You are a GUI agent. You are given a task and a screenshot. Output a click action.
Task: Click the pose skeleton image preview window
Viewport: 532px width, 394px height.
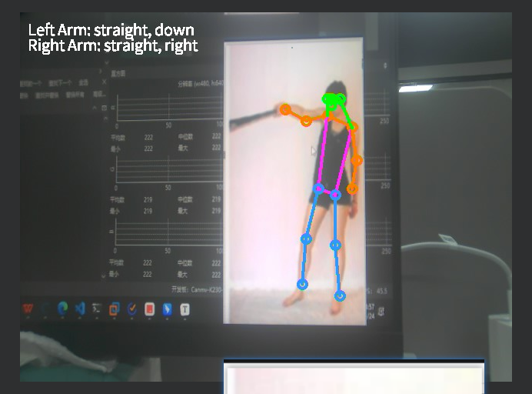click(294, 182)
